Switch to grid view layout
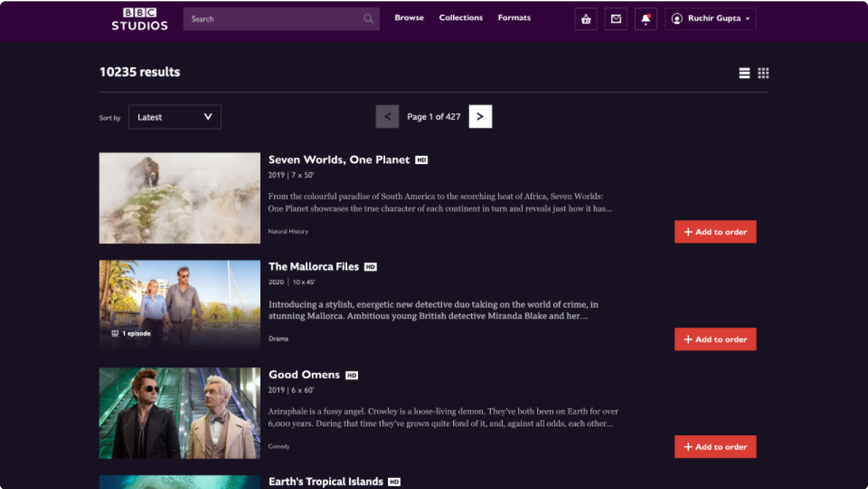Screen dimensions: 868x489 764,73
